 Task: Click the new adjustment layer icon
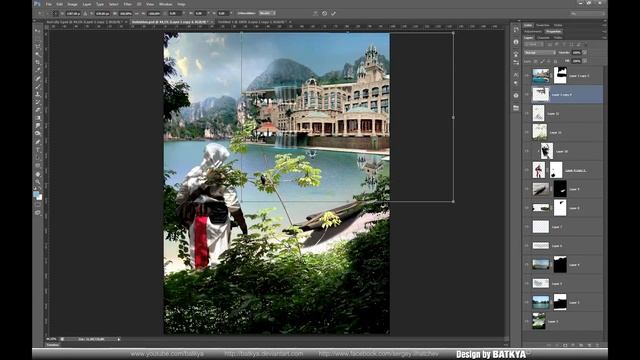coord(573,345)
